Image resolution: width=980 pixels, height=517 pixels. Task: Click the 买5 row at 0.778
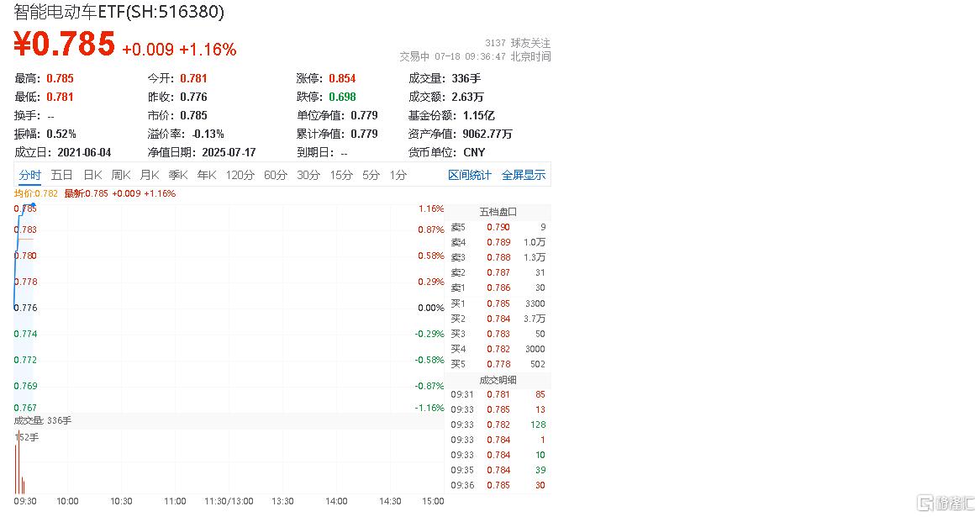coord(498,365)
